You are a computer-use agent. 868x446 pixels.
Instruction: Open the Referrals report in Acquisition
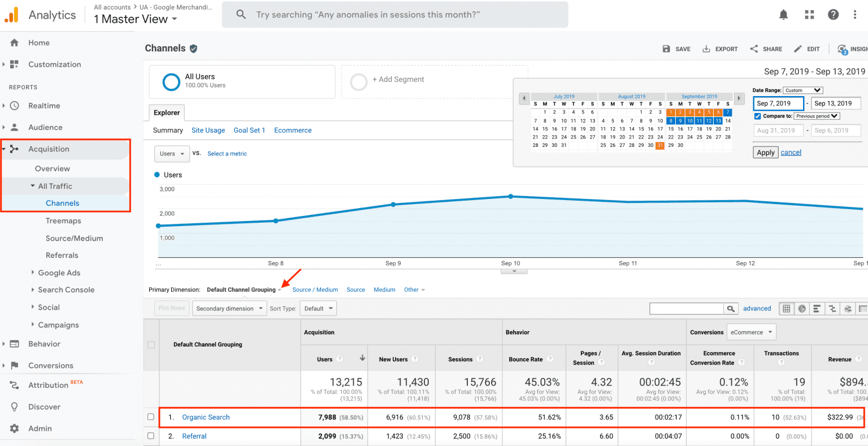[x=62, y=255]
